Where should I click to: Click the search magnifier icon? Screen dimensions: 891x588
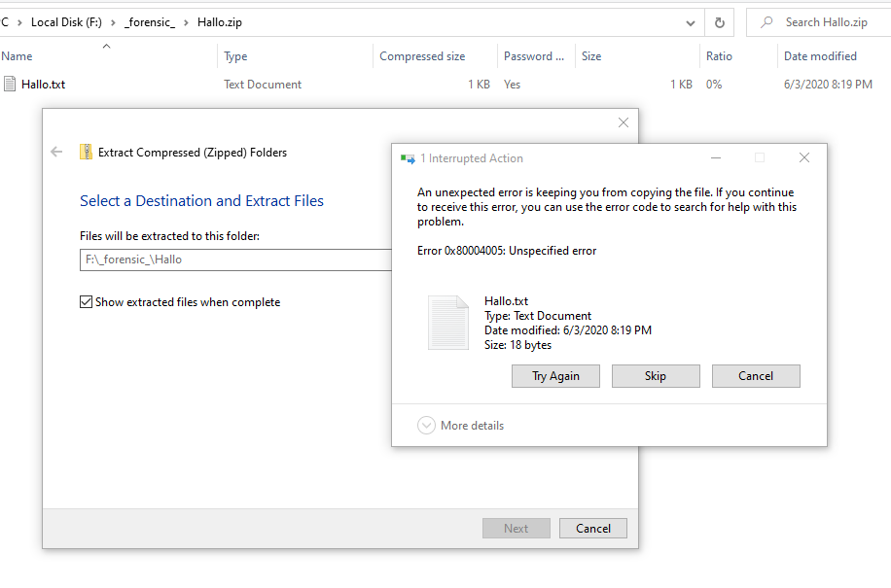(x=766, y=22)
